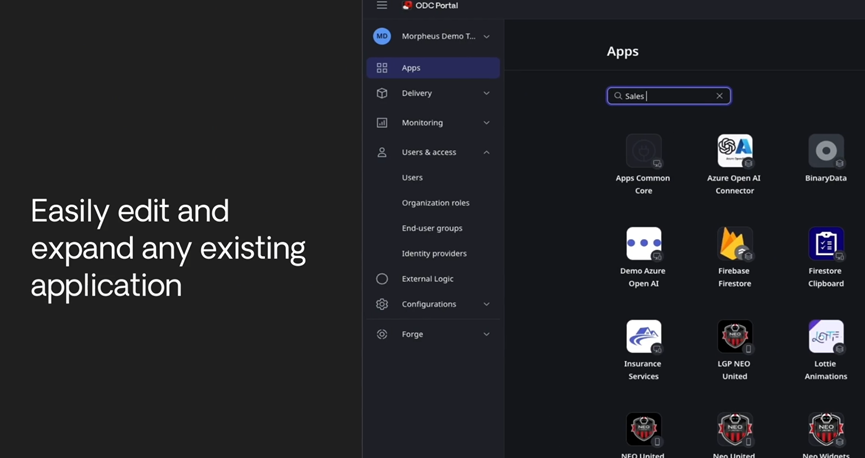Open the BinaryData app icon
Screen dimensions: 865x458
(826, 151)
